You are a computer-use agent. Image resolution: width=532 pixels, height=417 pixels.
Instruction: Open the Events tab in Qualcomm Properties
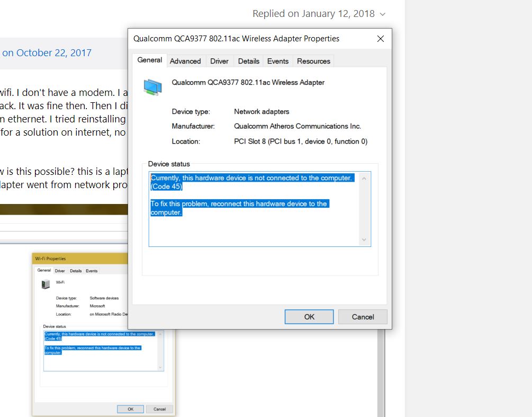278,61
